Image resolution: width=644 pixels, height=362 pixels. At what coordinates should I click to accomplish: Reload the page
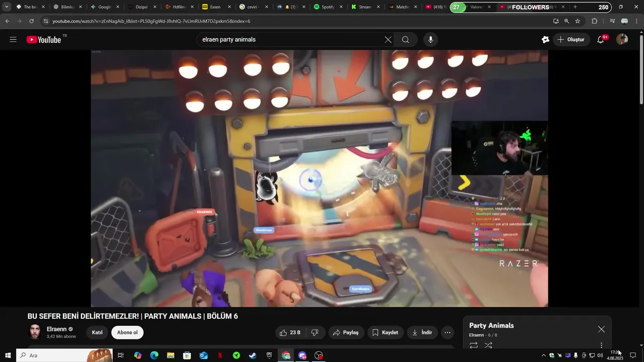point(31,21)
